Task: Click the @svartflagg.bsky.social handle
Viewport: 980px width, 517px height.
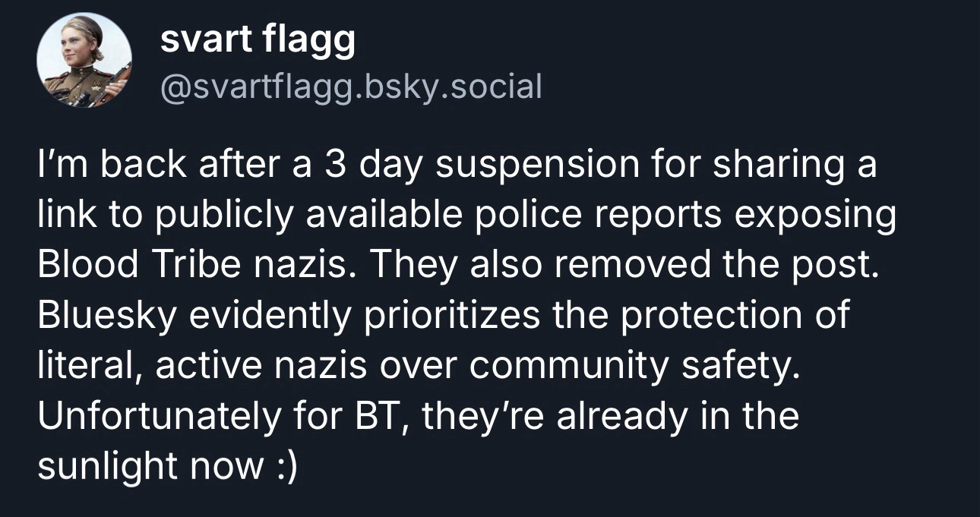Action: point(351,87)
